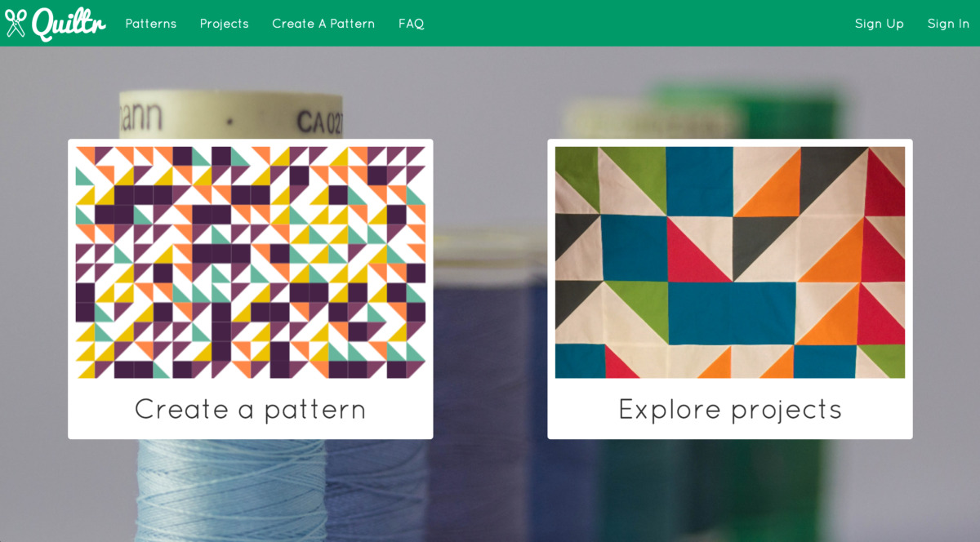Click the white caption area under quilt photo
The image size is (980, 542).
point(730,408)
